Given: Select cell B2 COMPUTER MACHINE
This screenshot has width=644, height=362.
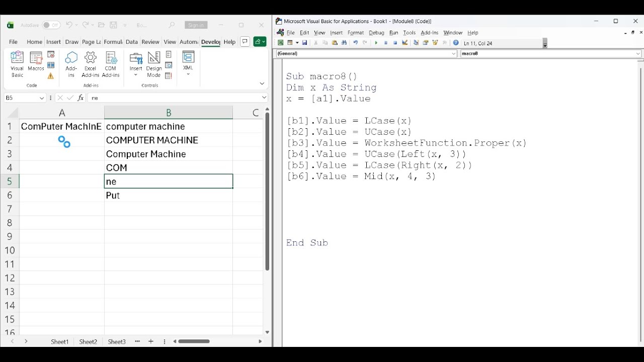Looking at the screenshot, I should (169, 140).
